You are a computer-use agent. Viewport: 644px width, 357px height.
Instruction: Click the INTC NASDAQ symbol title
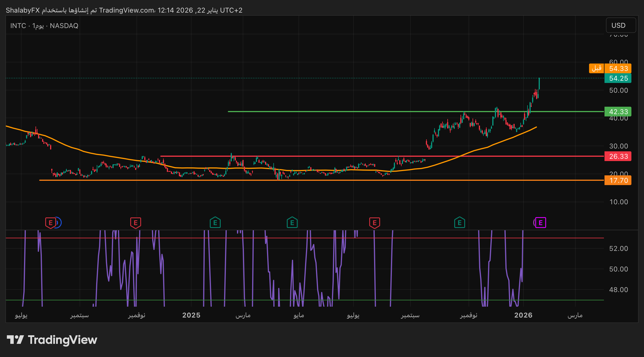44,26
